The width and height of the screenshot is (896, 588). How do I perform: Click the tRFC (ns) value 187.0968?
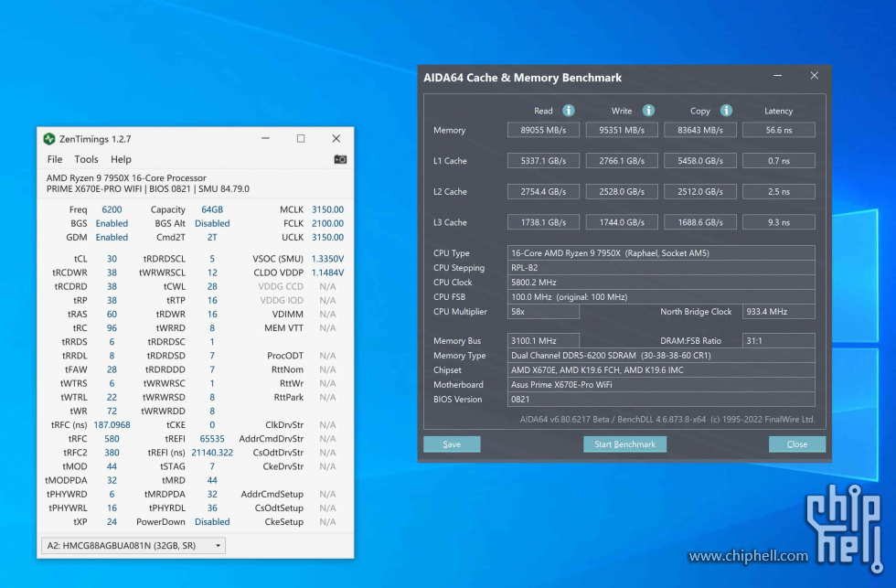point(112,425)
